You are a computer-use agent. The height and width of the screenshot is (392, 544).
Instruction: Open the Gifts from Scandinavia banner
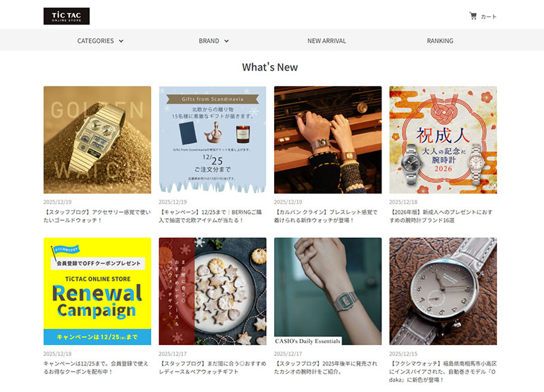(212, 140)
